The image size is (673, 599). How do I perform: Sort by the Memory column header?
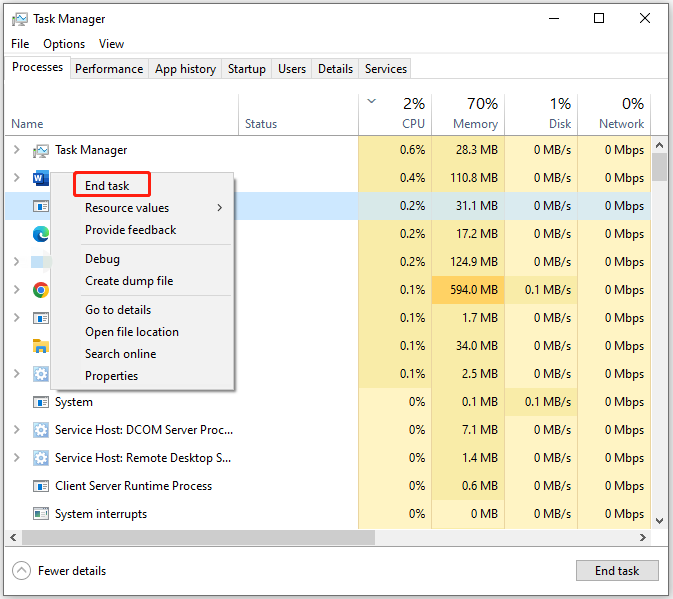point(468,115)
